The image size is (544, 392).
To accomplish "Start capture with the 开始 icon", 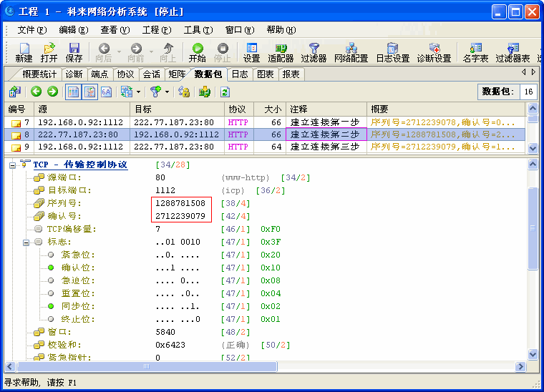I will coord(198,52).
